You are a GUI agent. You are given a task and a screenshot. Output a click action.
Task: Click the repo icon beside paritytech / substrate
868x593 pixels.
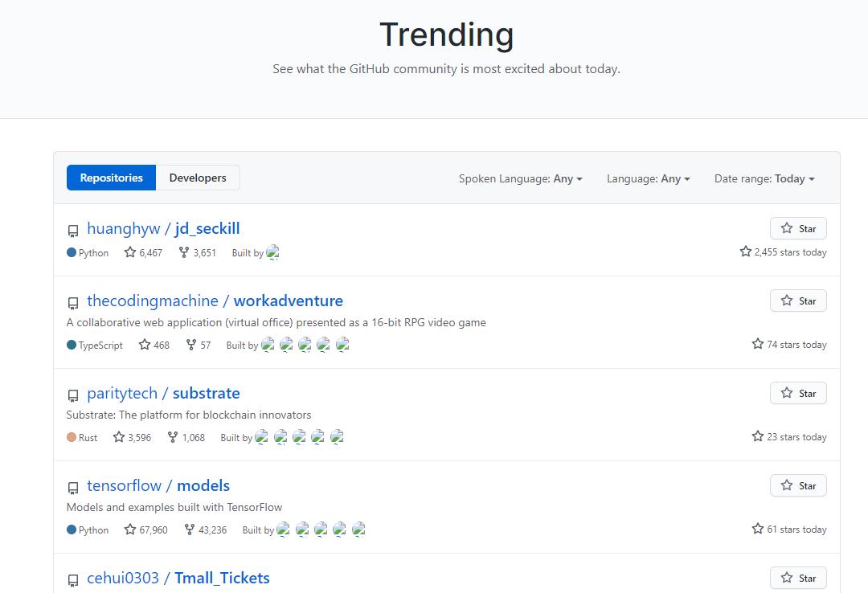tap(73, 395)
